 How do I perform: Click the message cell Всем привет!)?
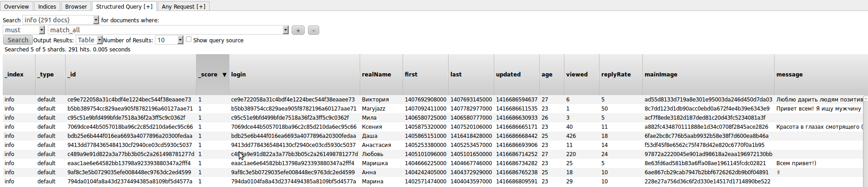click(x=796, y=163)
